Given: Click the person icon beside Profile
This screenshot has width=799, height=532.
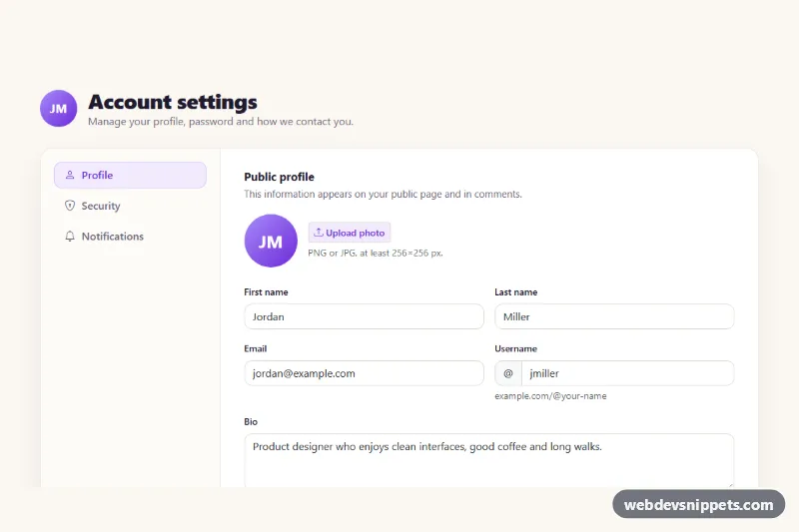Looking at the screenshot, I should click(x=70, y=175).
